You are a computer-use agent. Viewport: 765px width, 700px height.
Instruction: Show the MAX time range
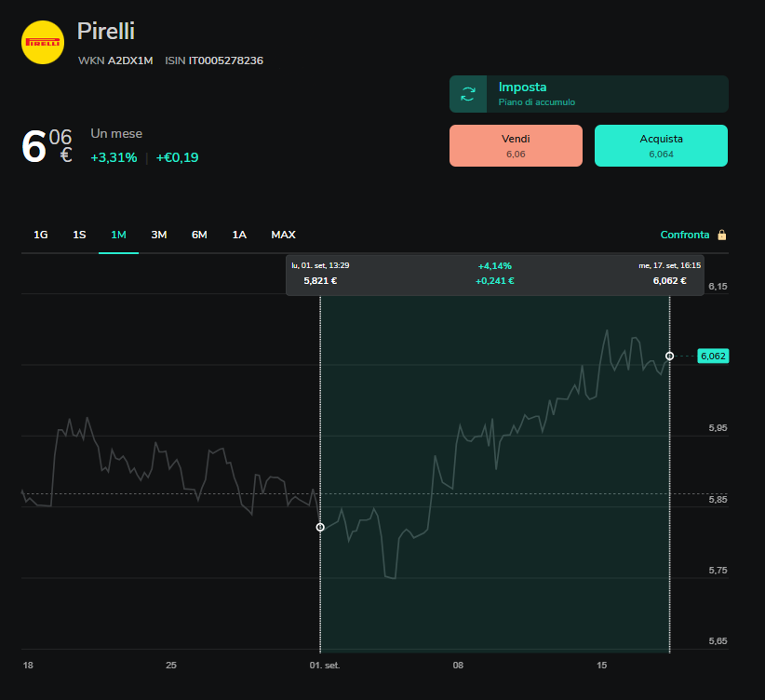coord(284,235)
